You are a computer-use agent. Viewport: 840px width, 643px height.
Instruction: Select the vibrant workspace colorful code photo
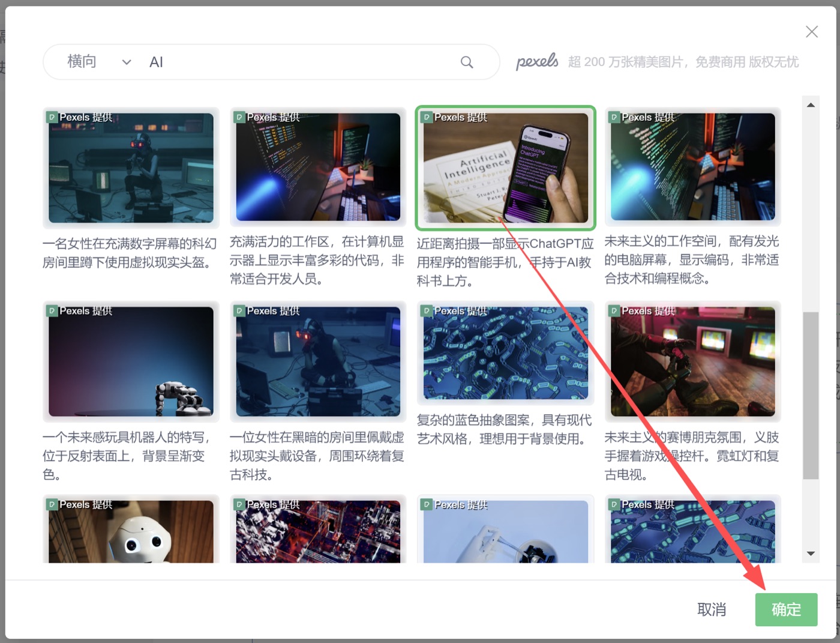pos(318,167)
